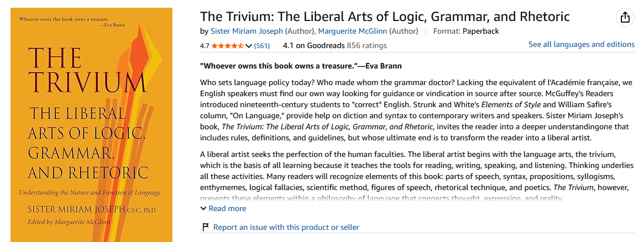The width and height of the screenshot is (644, 242).
Task: Click the 4.1 on Goodreads rating
Action: (x=313, y=45)
